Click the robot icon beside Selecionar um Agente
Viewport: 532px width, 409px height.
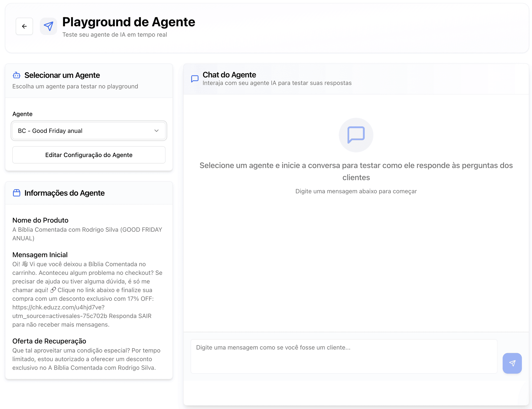click(17, 75)
